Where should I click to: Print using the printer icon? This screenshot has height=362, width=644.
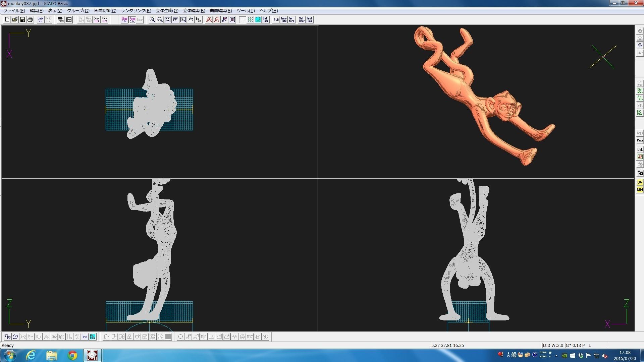point(30,20)
